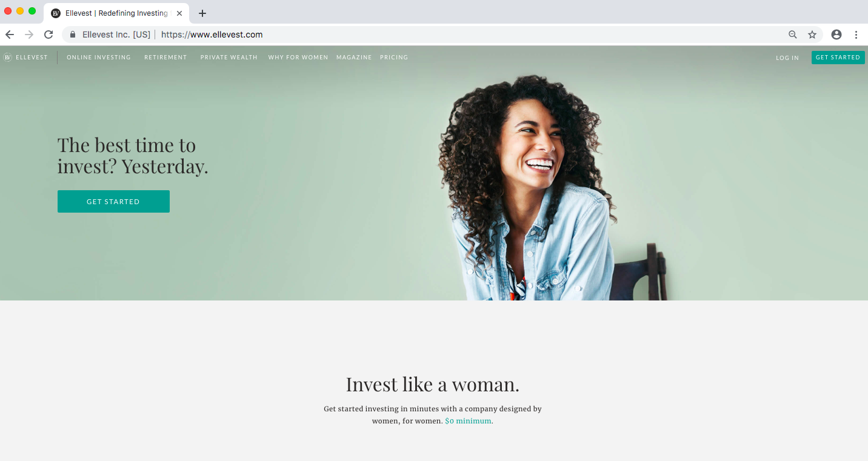The height and width of the screenshot is (461, 868).
Task: Click the Ellevest logo in header
Action: click(25, 58)
